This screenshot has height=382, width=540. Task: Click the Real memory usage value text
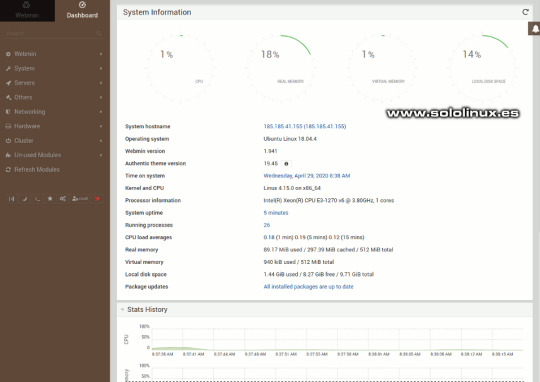[x=328, y=250]
